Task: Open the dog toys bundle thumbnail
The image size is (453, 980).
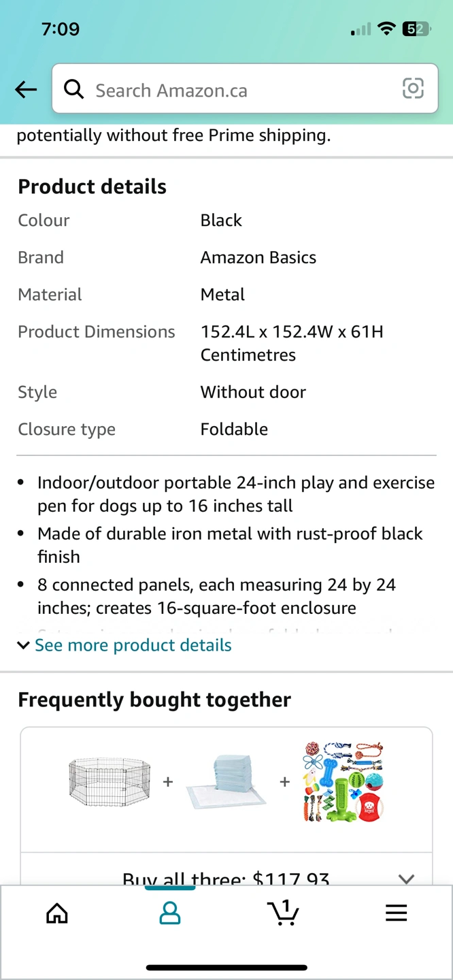Action: pyautogui.click(x=343, y=781)
